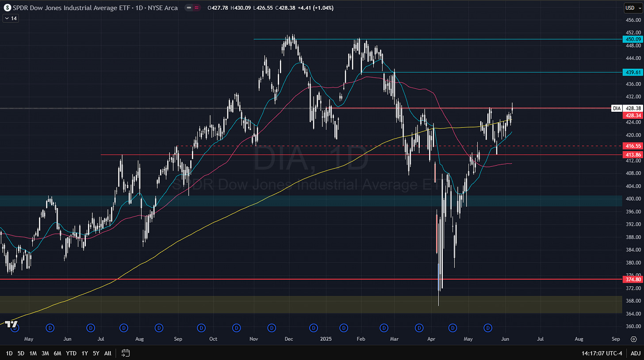Click the gray dash status indicator
The height and width of the screenshot is (360, 644).
[x=189, y=8]
